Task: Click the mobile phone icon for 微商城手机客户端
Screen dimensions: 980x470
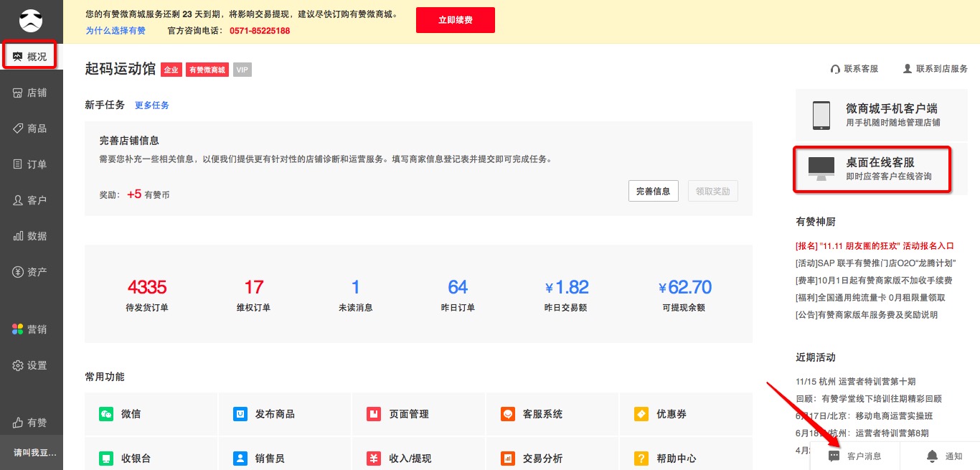Action: (x=821, y=116)
